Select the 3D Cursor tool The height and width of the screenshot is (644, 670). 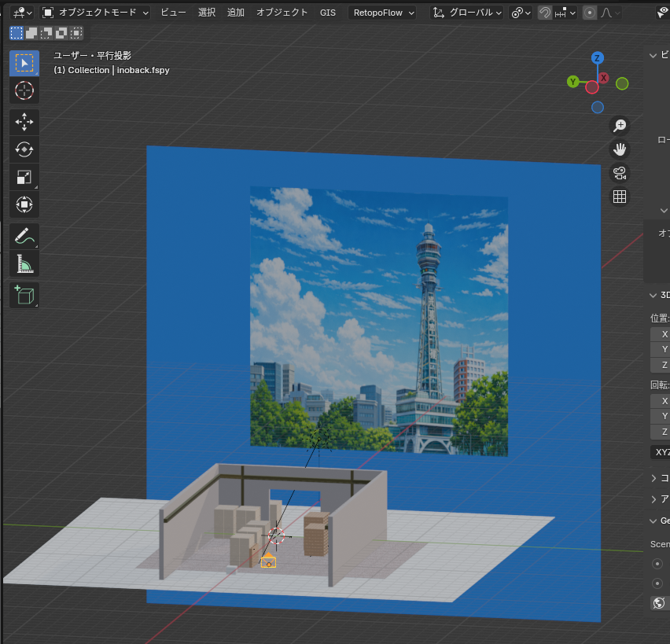pyautogui.click(x=24, y=90)
